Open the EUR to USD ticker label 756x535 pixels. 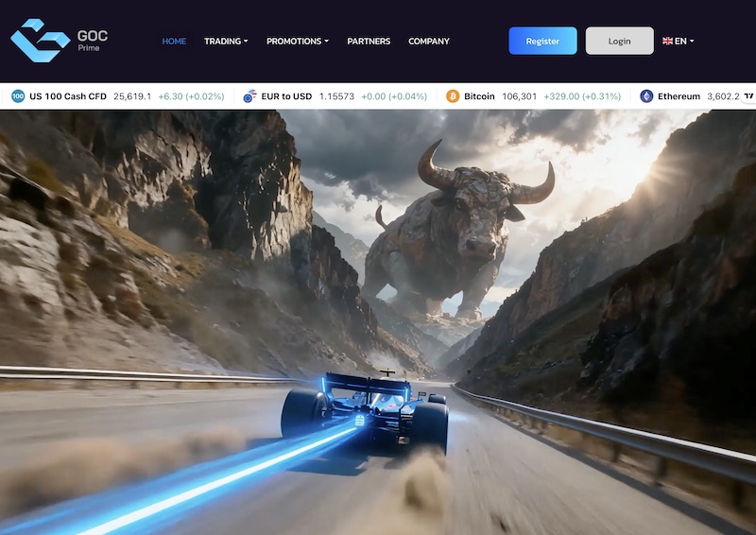[286, 96]
